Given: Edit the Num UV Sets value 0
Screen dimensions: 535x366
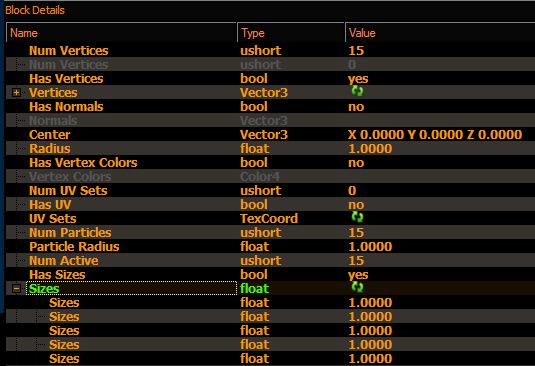Looking at the screenshot, I should (x=352, y=191).
